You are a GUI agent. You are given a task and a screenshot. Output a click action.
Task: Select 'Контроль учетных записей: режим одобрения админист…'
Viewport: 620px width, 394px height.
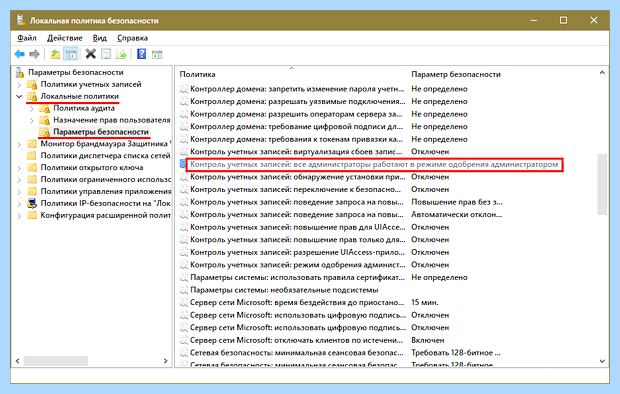tap(297, 265)
